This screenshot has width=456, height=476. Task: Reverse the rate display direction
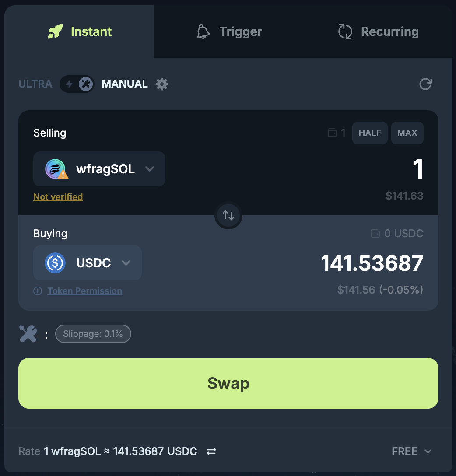coord(211,451)
